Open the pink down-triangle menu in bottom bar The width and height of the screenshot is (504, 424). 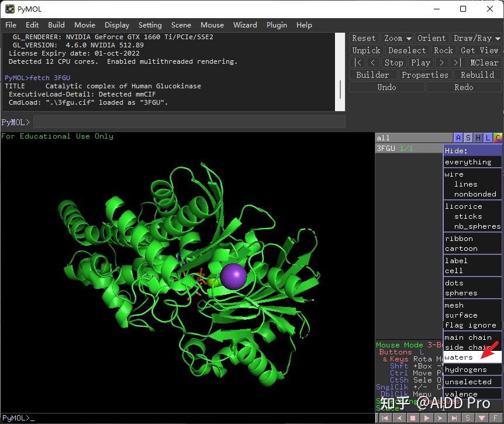tap(482, 418)
